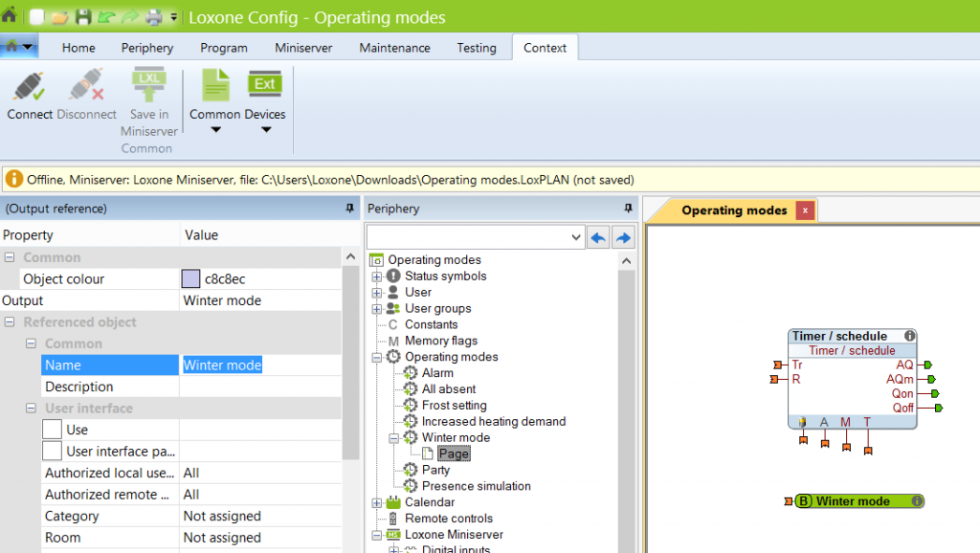Check the User interface password checkbox
This screenshot has width=980, height=553.
53,451
